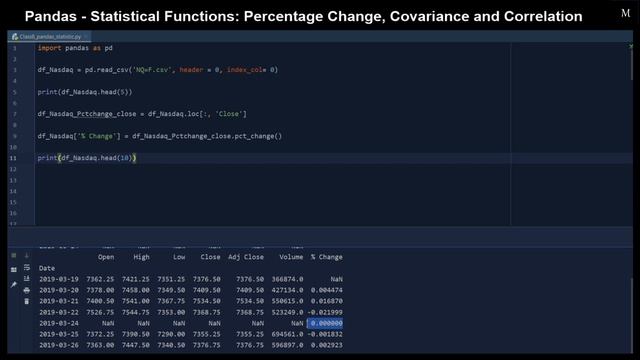Click the 'High' column header in output
The image size is (640, 360).
[x=142, y=257]
